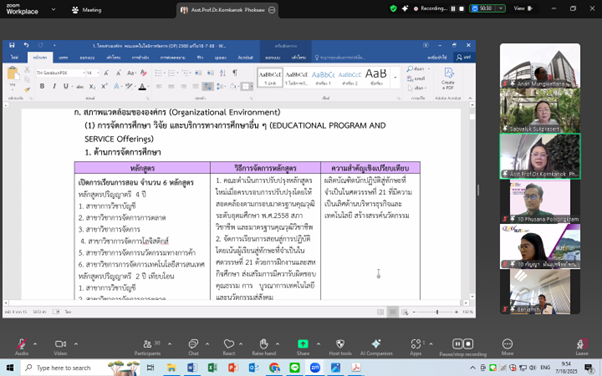The image size is (602, 376).
Task: Expand Zoom audio options arrow
Action: tap(35, 344)
